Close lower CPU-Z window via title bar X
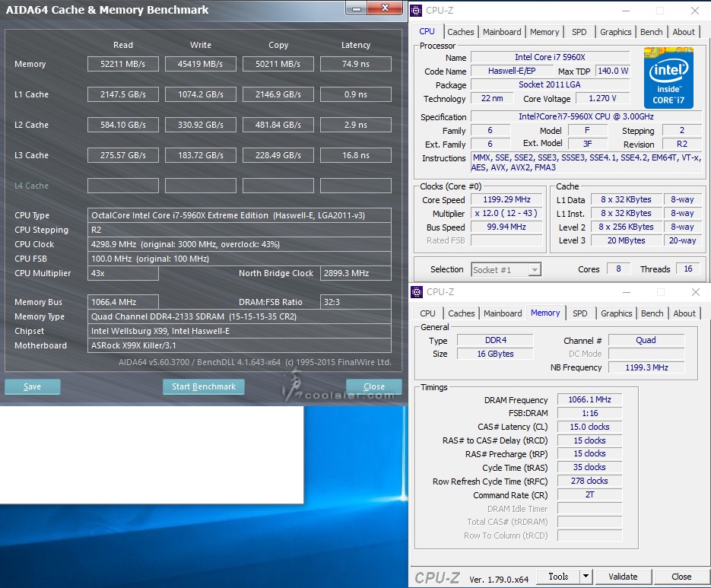This screenshot has width=711, height=588. click(x=694, y=292)
